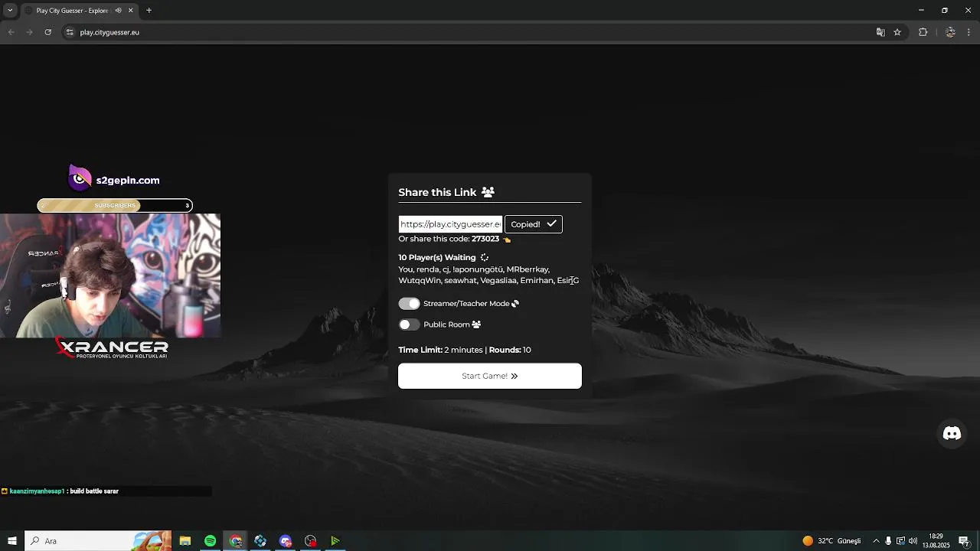Image resolution: width=980 pixels, height=551 pixels.
Task: Click the address bar URL play.cityguesser.eu
Action: coord(109,32)
